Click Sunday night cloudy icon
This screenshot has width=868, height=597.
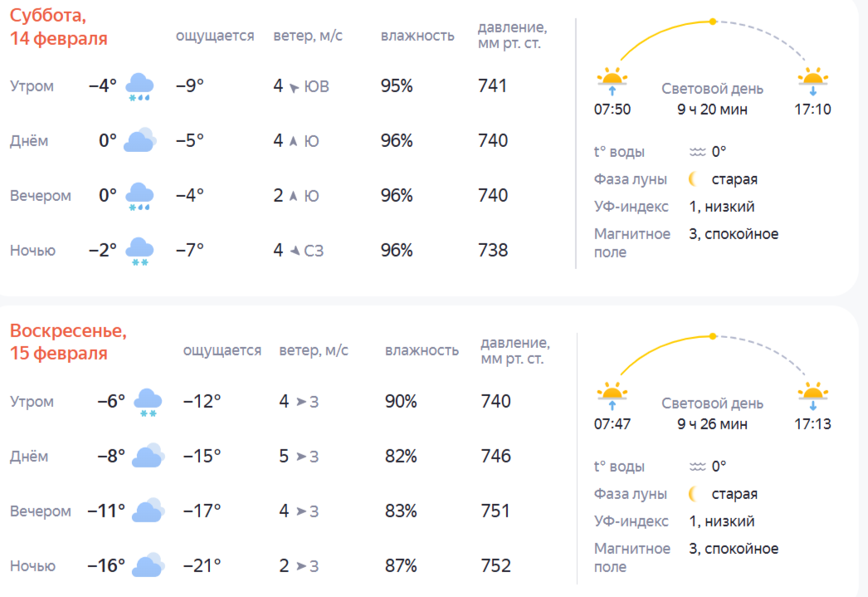149,566
